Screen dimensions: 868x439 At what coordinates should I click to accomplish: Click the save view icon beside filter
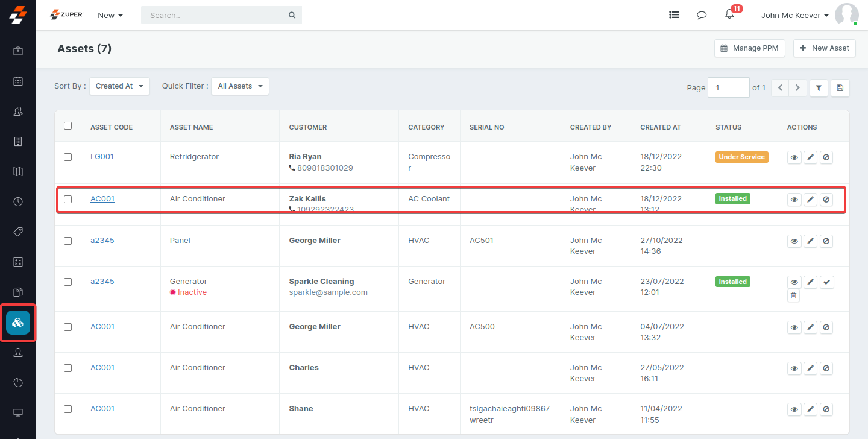[x=840, y=88]
